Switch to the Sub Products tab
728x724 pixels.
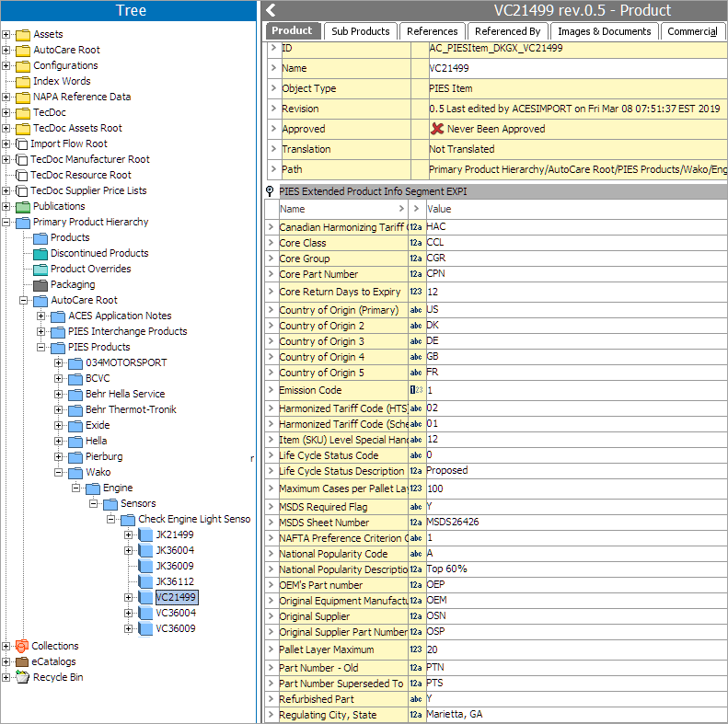360,31
